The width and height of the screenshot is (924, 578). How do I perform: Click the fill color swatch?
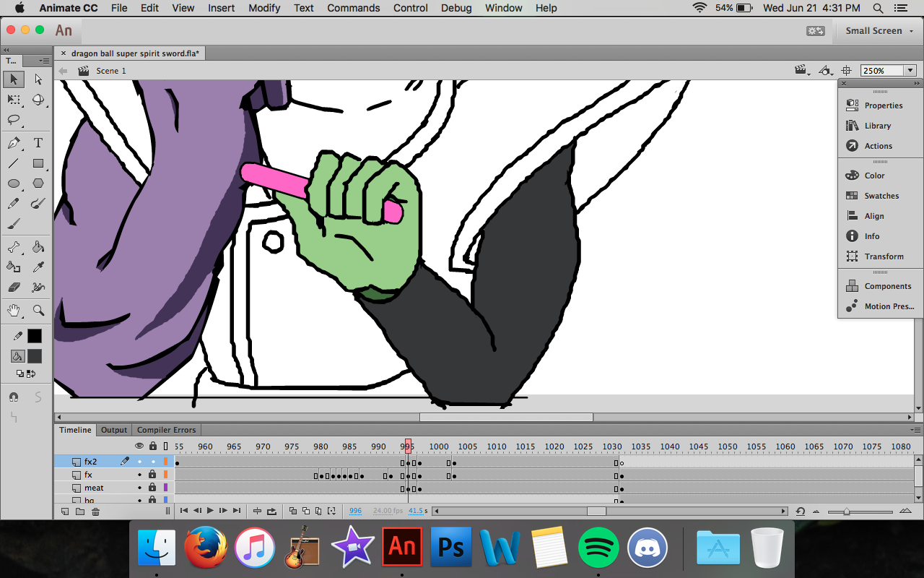tap(35, 356)
